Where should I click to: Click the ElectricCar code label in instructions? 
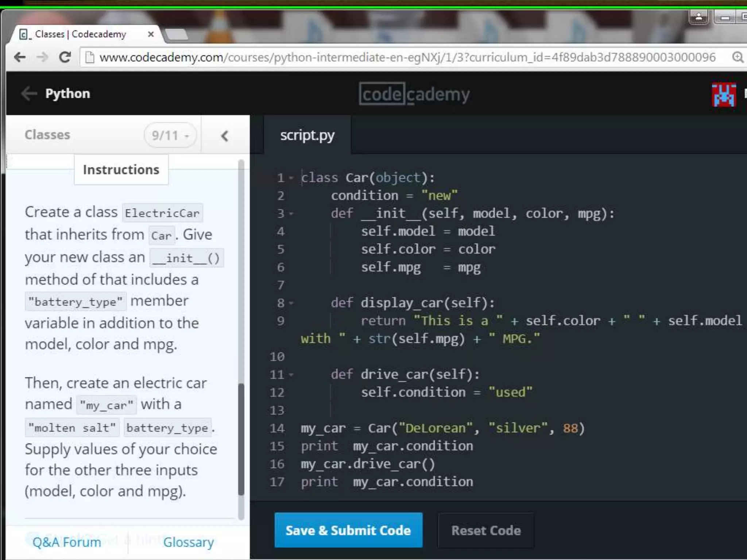162,213
